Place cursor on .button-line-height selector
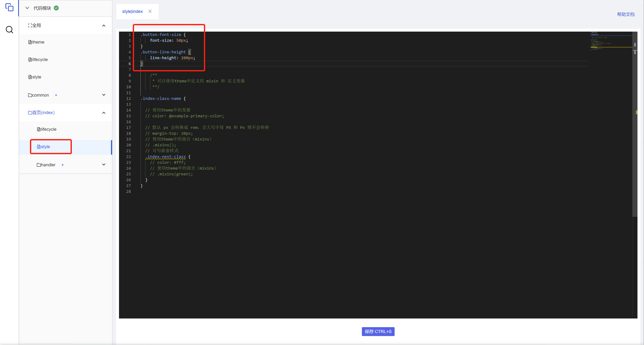Viewport: 644px width, 345px height. (x=163, y=52)
